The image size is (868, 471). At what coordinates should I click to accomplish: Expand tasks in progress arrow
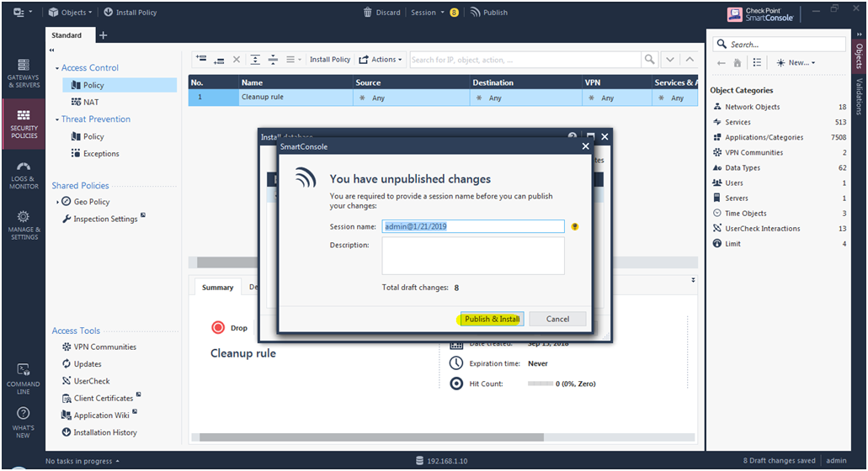(x=117, y=461)
